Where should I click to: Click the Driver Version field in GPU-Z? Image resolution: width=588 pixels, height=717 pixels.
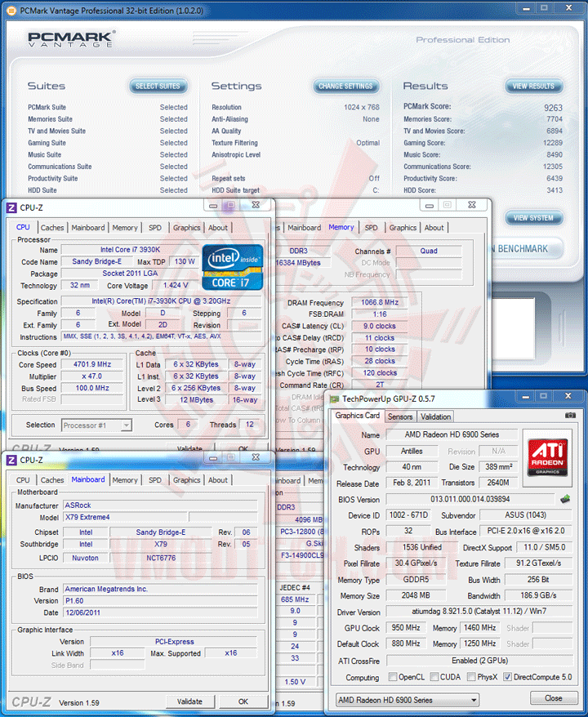(x=479, y=612)
